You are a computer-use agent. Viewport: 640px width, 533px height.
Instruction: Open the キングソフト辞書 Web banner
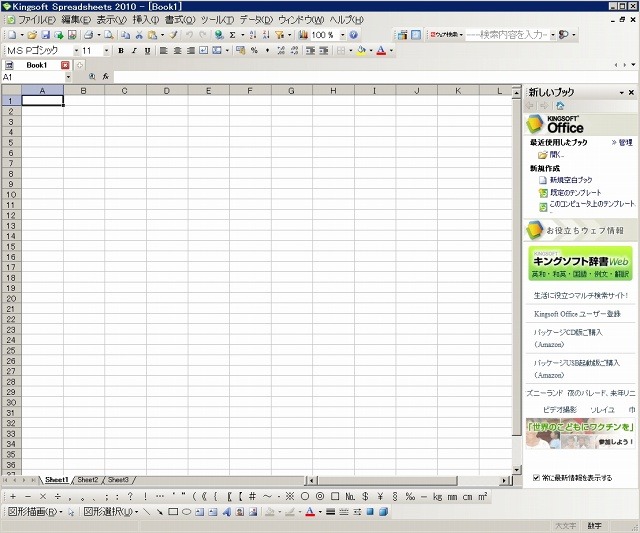(x=580, y=263)
